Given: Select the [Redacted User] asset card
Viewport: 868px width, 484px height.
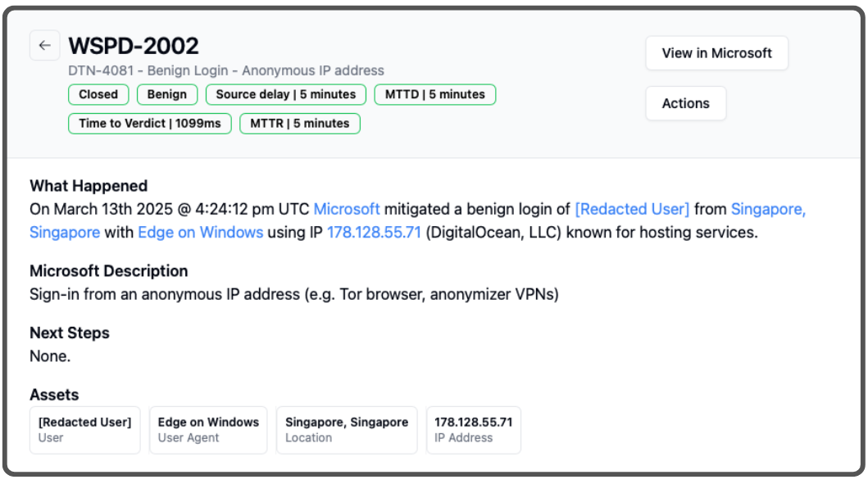Looking at the screenshot, I should click(x=84, y=430).
